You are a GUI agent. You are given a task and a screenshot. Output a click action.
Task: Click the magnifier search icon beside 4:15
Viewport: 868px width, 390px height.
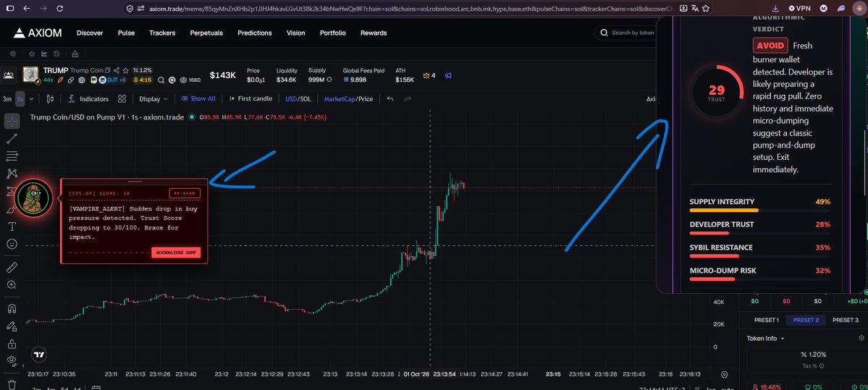(161, 80)
